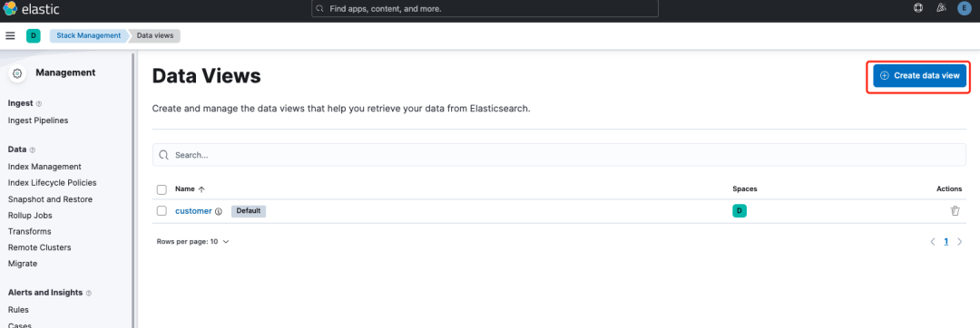
Task: Check the customer row checkbox
Action: click(162, 211)
